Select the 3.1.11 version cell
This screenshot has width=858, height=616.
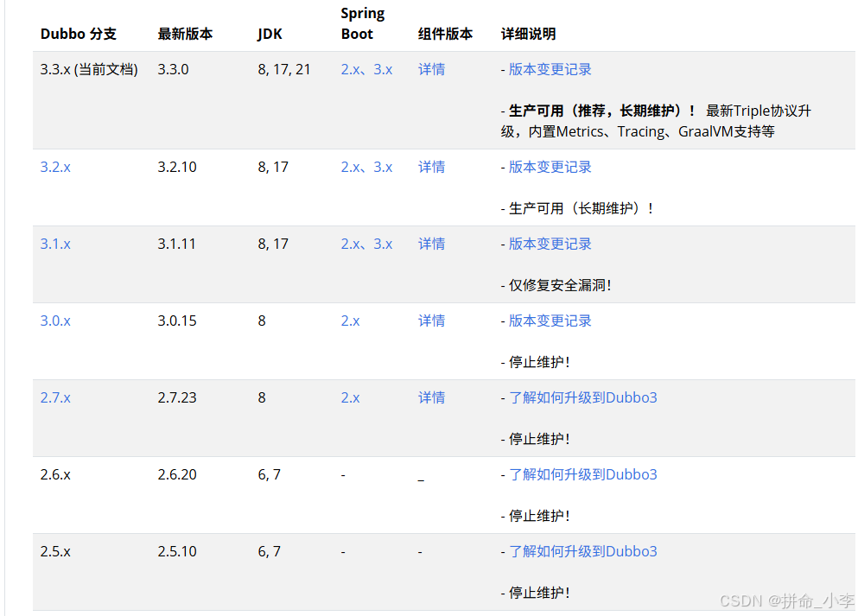[x=176, y=244]
